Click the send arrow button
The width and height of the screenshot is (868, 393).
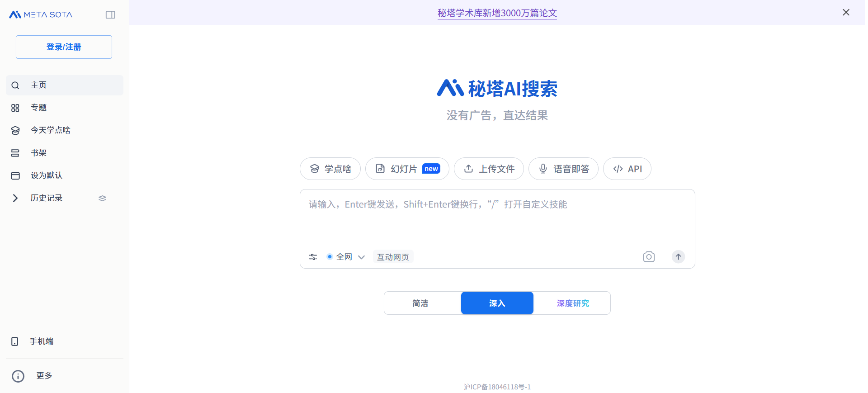click(x=678, y=257)
